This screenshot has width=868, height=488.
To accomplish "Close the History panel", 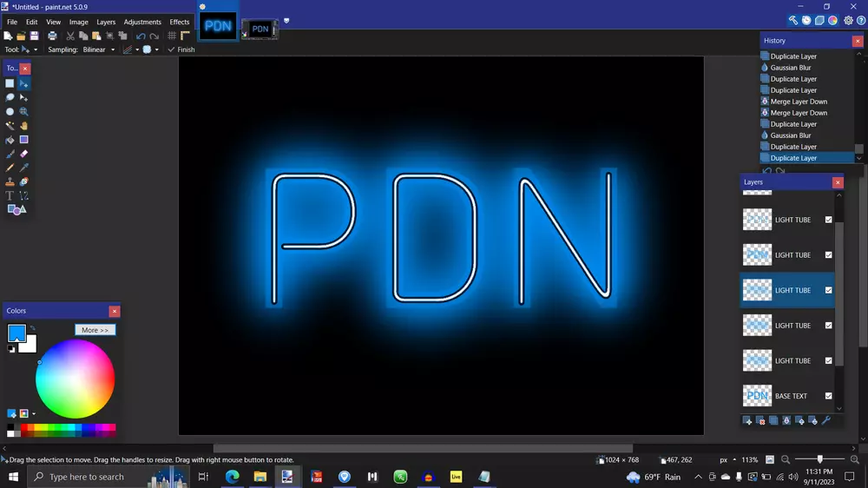I will tap(858, 41).
